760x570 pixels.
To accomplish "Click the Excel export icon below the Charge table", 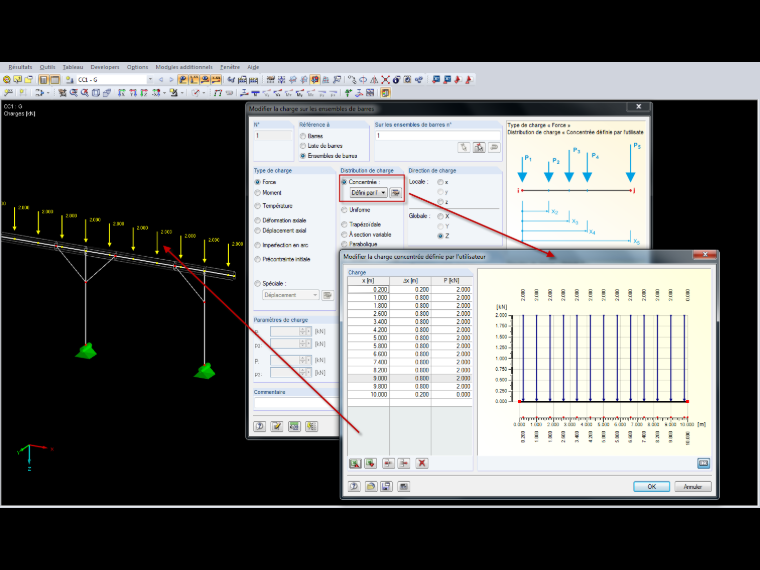I will click(x=355, y=463).
